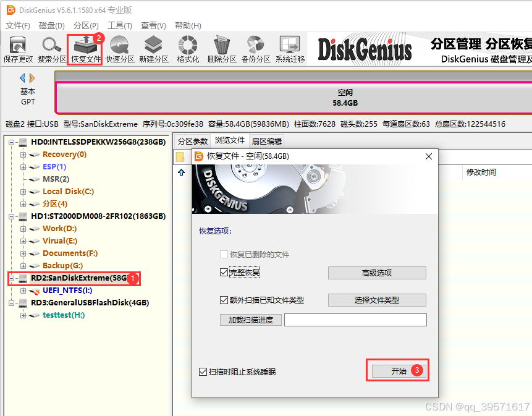
Task: Click the up-folder arrow in file browser
Action: point(182,172)
